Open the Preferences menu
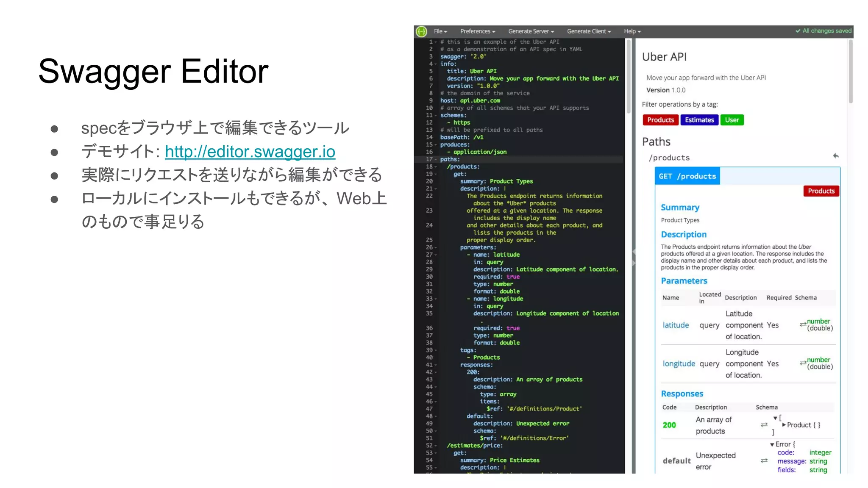 (478, 31)
